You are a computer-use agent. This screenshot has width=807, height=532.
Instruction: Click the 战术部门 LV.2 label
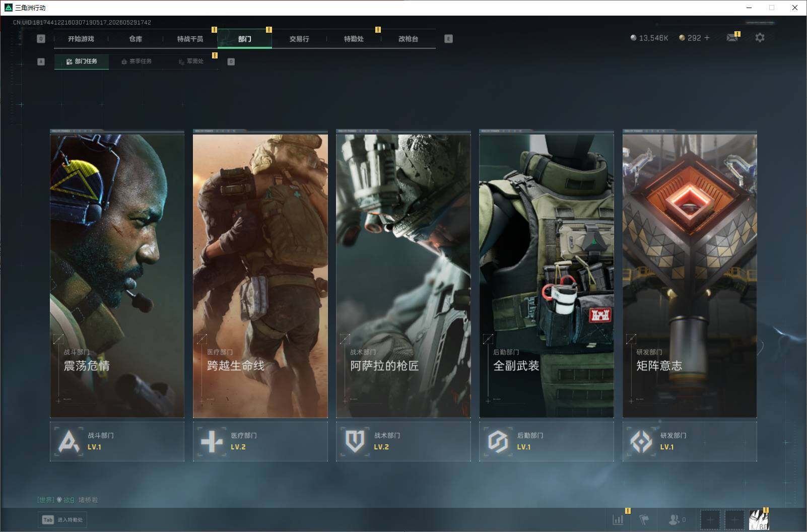(x=387, y=441)
